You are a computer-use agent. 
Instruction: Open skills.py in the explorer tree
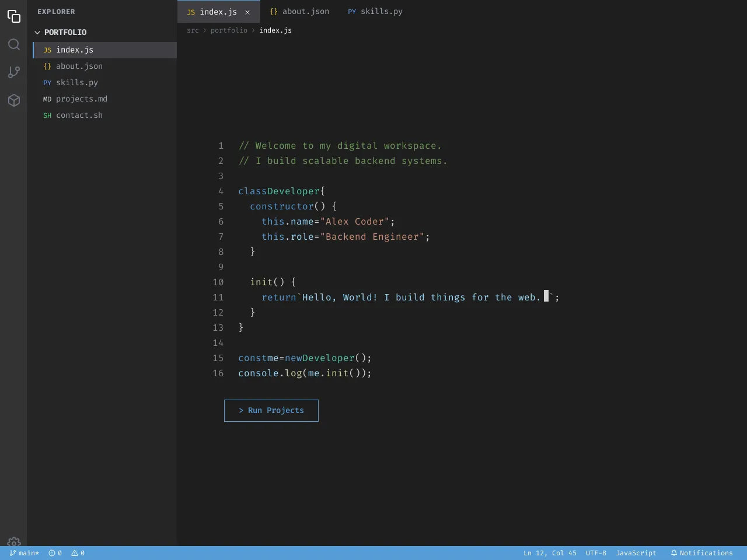pos(105,83)
